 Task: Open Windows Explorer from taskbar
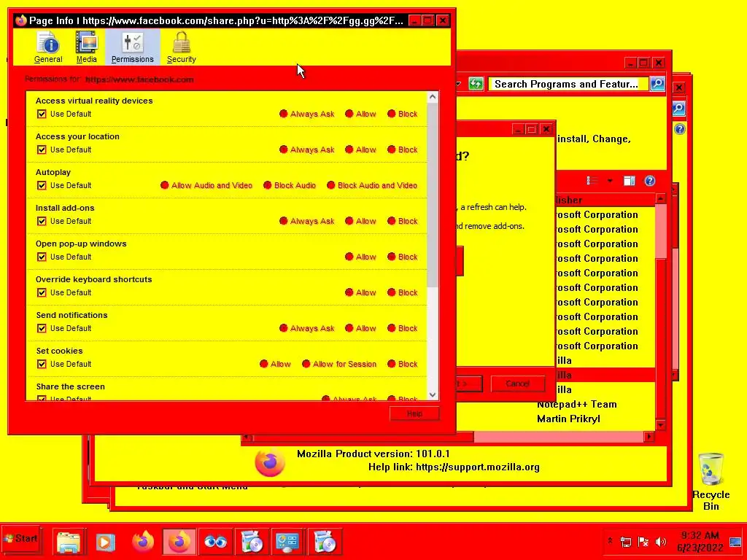[x=69, y=542]
